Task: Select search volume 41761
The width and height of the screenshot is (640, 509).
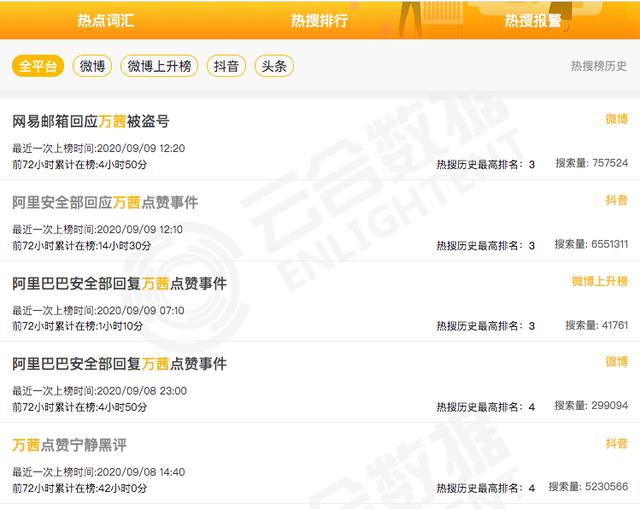Action: click(x=597, y=325)
